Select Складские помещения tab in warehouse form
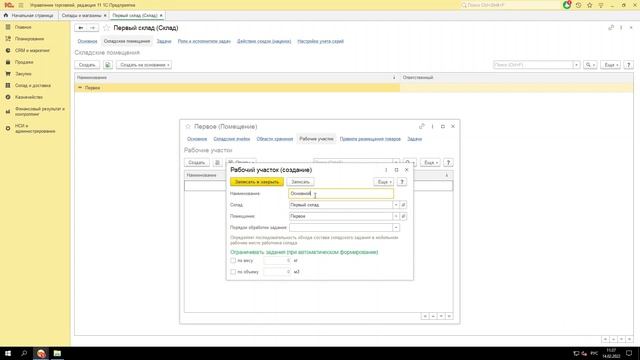 [127, 41]
